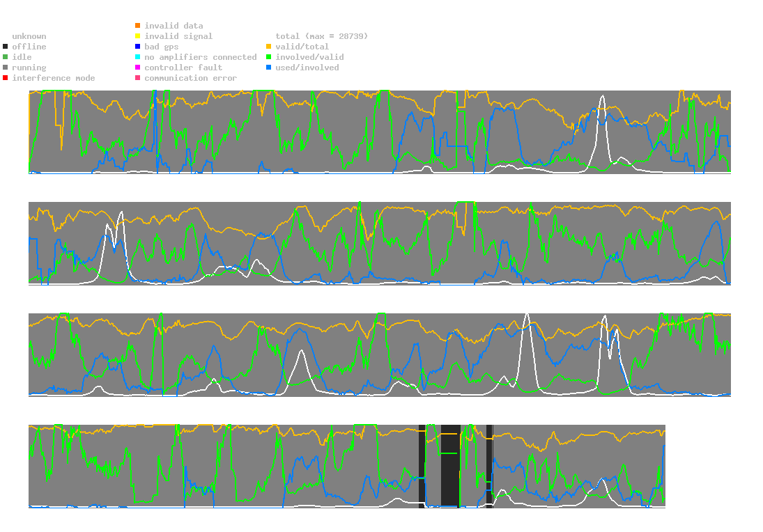Click the 'idle' legend label
The height and width of the screenshot is (532, 763).
tap(22, 57)
